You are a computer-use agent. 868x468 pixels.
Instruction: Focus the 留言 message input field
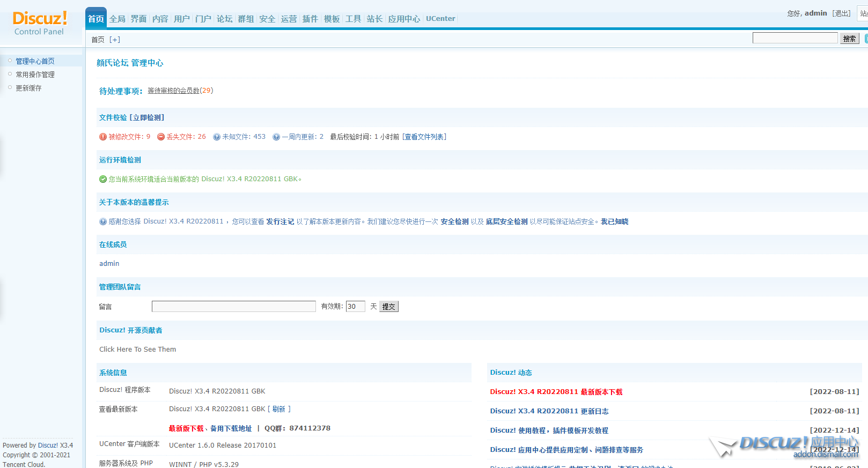point(234,306)
